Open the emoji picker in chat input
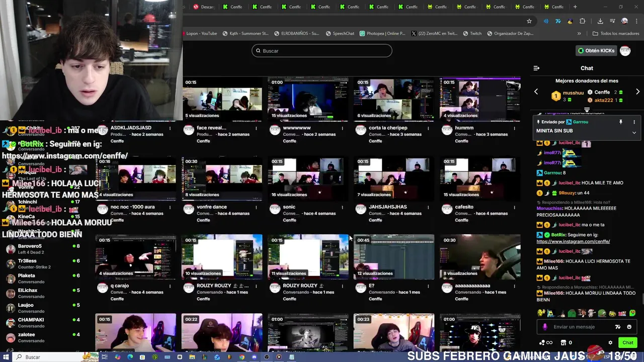Viewport: 644px width, 362px height. point(629,327)
